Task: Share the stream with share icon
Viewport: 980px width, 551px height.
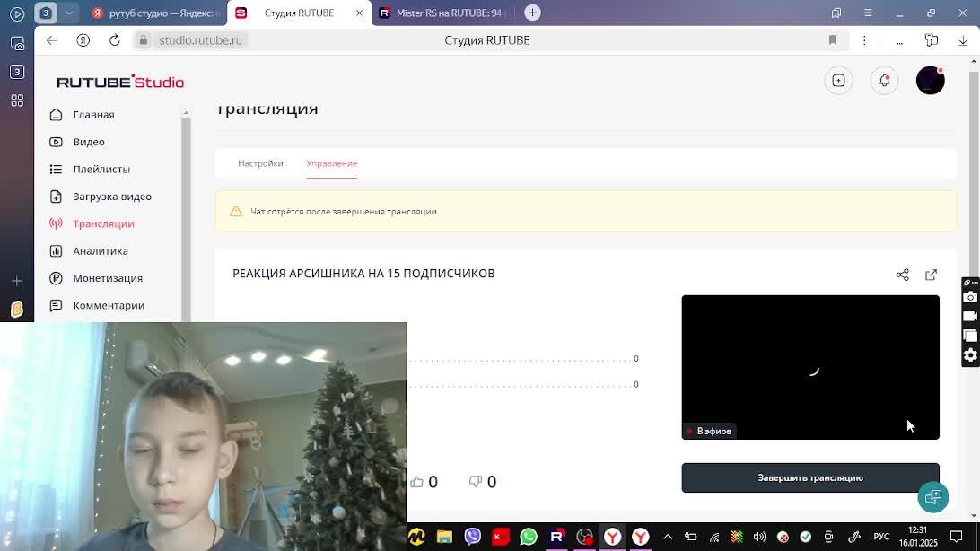Action: (x=902, y=275)
